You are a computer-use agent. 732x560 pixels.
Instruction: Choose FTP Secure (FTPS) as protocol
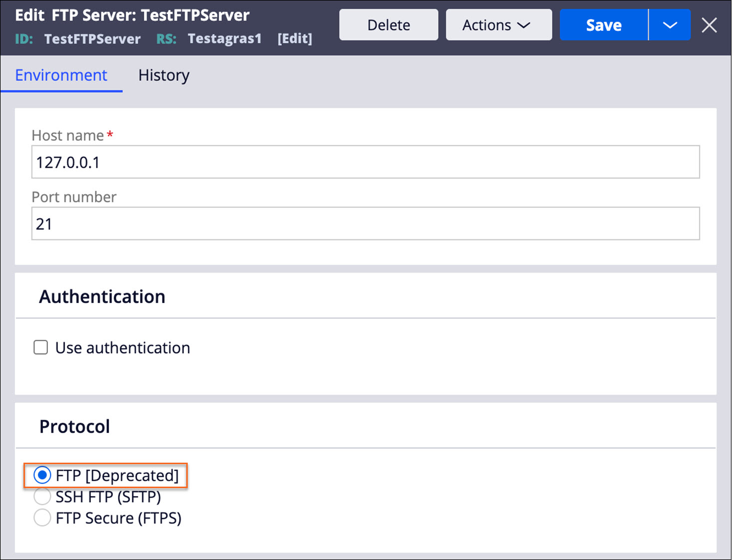click(42, 518)
